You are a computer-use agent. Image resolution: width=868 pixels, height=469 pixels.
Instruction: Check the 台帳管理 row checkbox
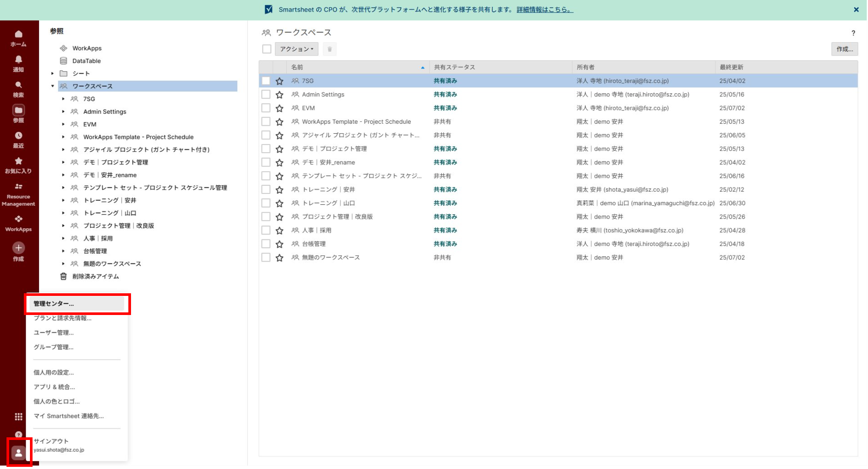coord(266,243)
